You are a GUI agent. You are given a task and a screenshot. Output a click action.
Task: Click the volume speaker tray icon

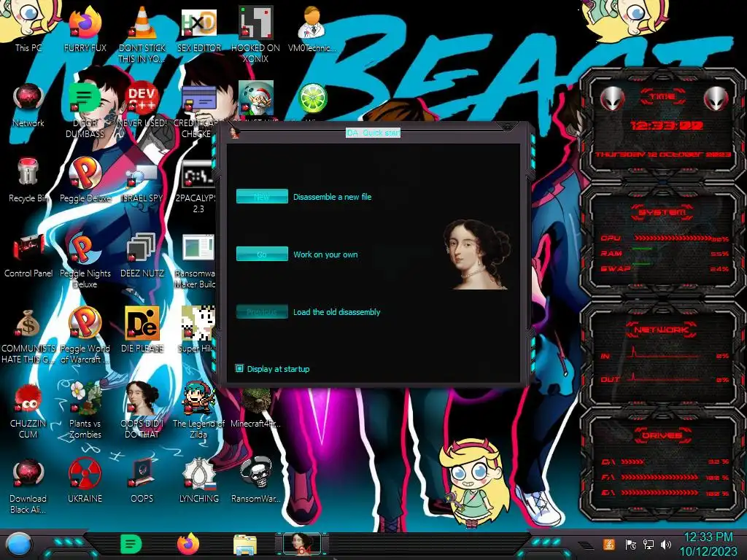point(666,544)
